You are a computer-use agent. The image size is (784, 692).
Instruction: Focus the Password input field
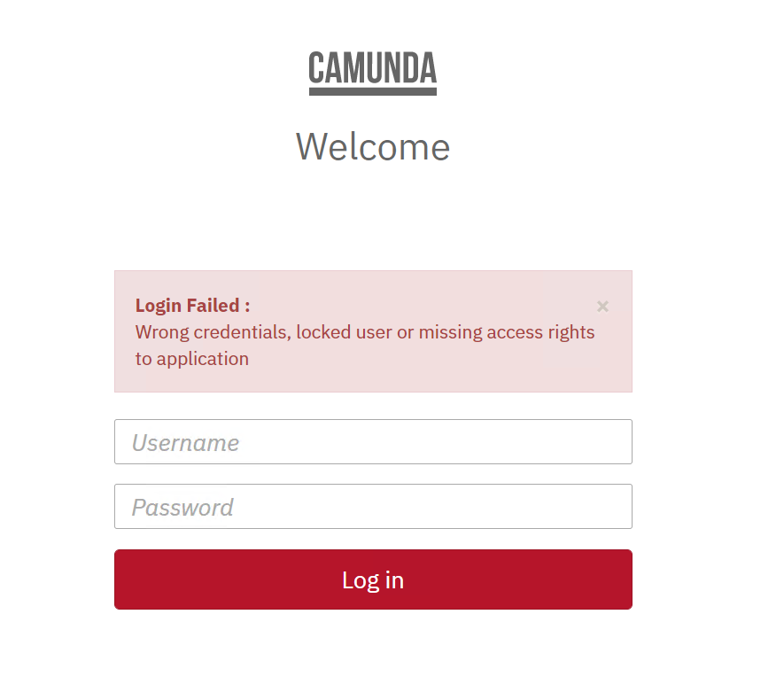pos(373,506)
